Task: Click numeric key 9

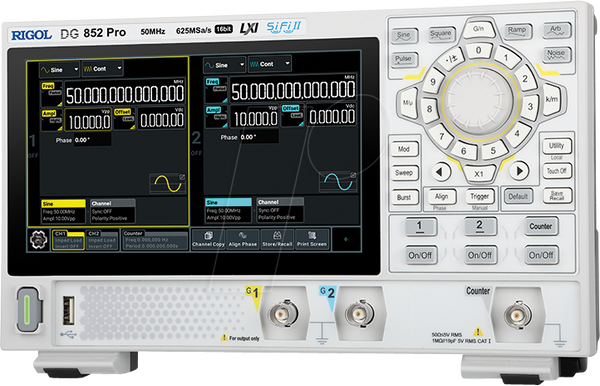Action: [433, 81]
